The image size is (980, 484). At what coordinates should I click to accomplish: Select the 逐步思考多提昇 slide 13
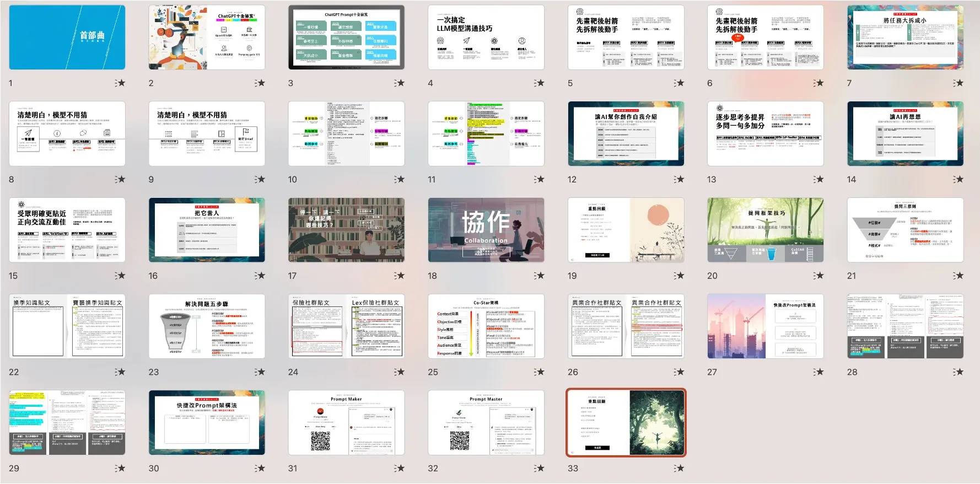pos(766,134)
